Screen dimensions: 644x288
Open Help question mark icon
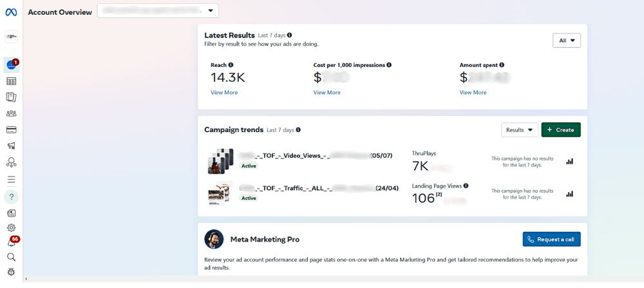coord(12,197)
